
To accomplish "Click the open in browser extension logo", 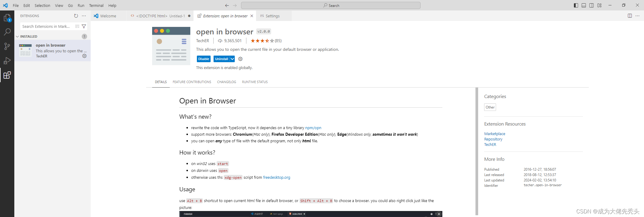I will point(171,46).
